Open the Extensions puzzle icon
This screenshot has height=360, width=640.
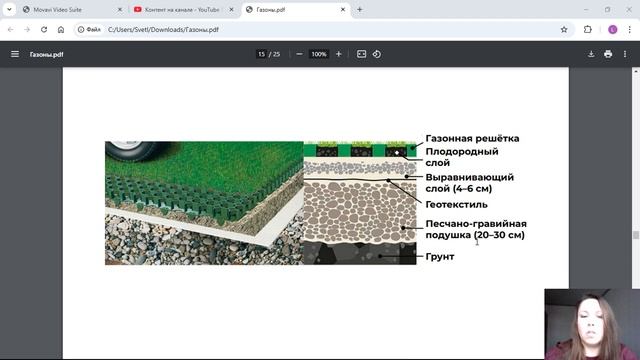click(x=587, y=29)
